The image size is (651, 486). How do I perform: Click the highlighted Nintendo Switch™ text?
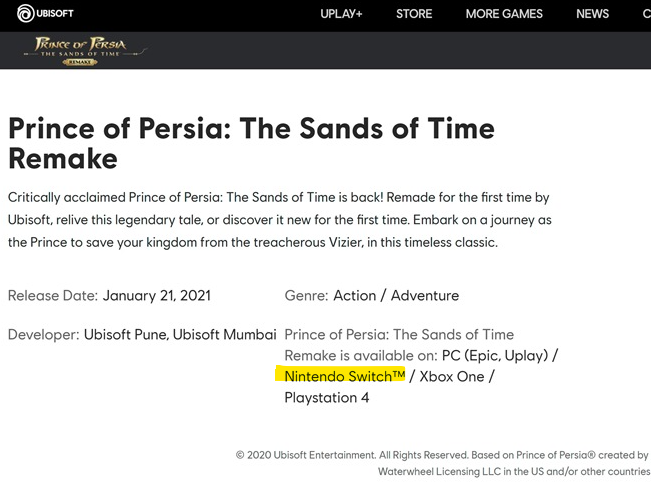[345, 376]
